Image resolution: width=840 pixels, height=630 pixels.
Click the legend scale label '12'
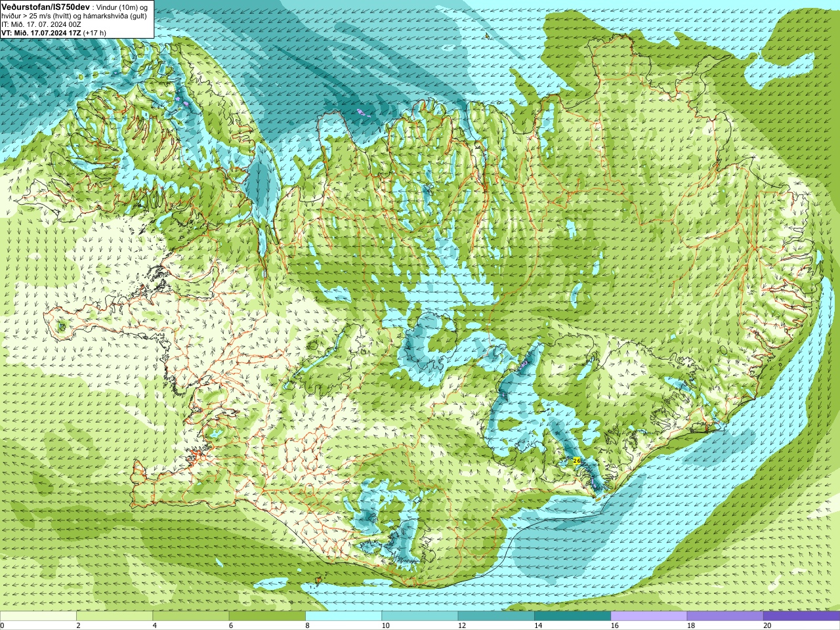coord(462,625)
